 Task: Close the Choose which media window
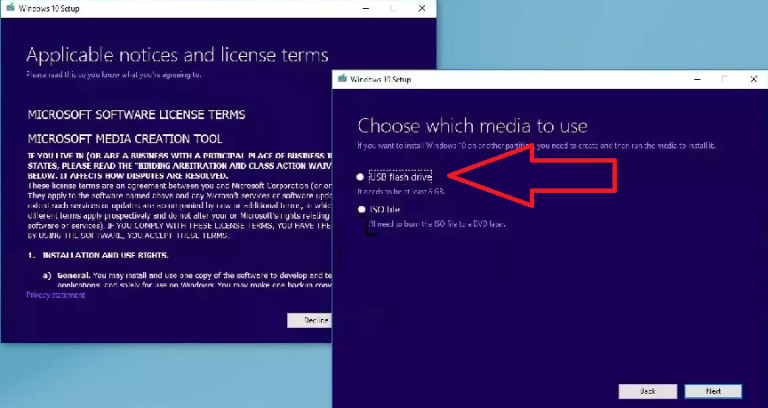pyautogui.click(x=754, y=79)
